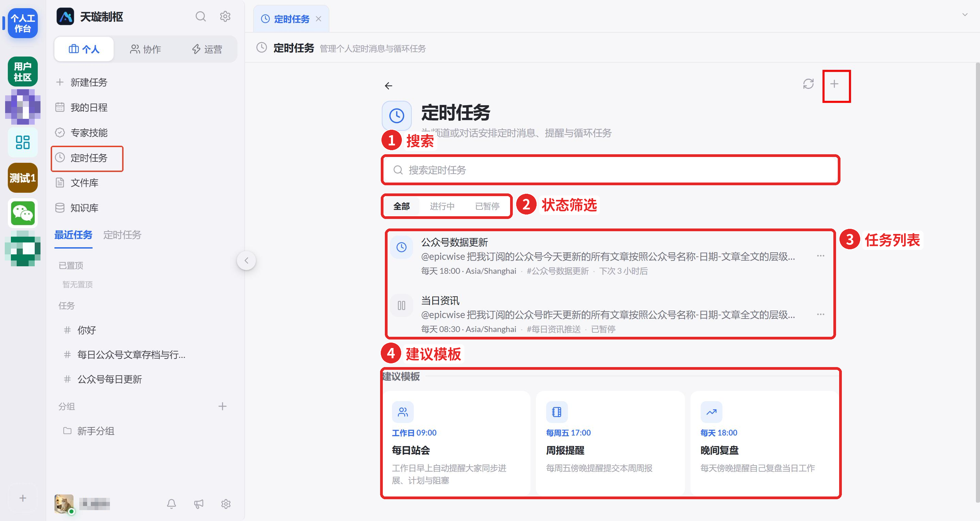Click the refresh icon above task list
Viewport: 980px width, 521px height.
pos(808,84)
